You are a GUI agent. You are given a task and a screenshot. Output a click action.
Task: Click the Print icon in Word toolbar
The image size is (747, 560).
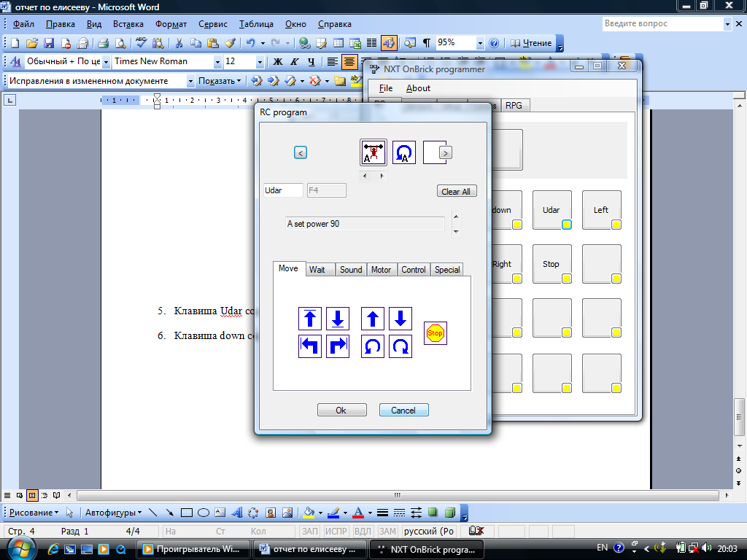[x=103, y=43]
